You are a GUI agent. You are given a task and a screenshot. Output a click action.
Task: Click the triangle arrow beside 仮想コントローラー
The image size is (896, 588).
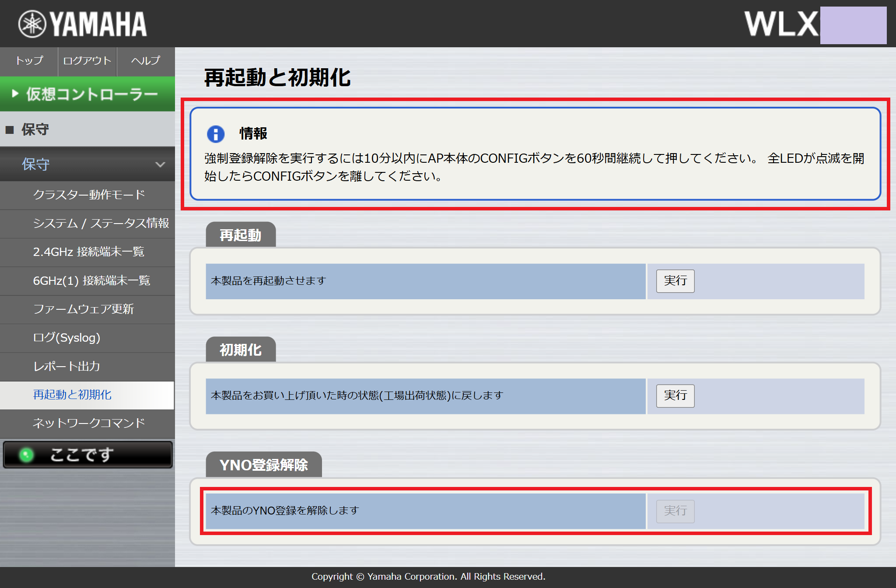pyautogui.click(x=15, y=93)
